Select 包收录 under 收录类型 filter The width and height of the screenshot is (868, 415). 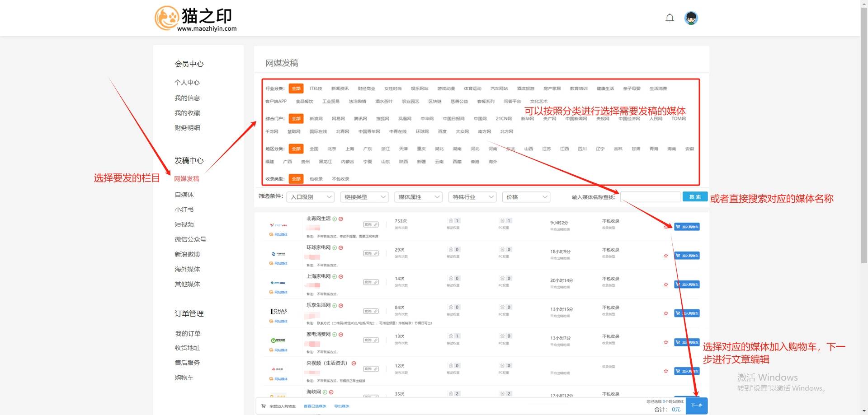[316, 179]
